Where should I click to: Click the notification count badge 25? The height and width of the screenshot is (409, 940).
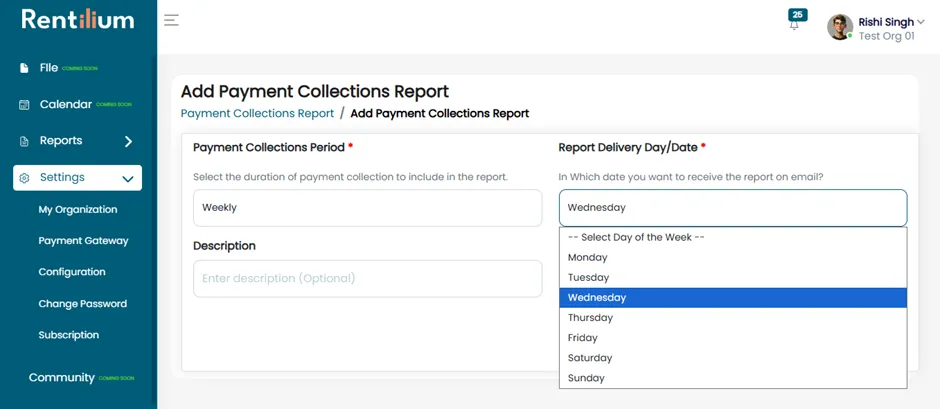tap(797, 14)
